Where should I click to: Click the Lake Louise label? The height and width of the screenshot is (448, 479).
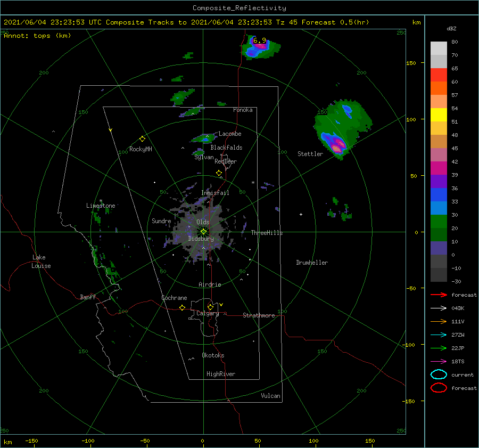[x=41, y=262]
